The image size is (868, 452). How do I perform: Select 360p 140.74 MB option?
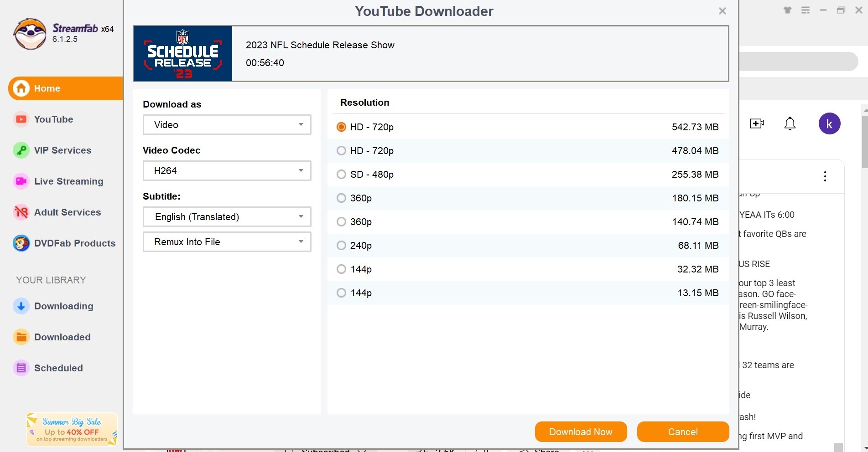tap(528, 222)
